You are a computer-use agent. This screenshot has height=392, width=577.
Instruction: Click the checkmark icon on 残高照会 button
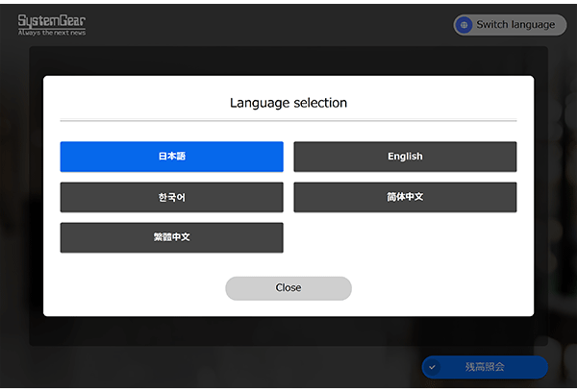433,367
